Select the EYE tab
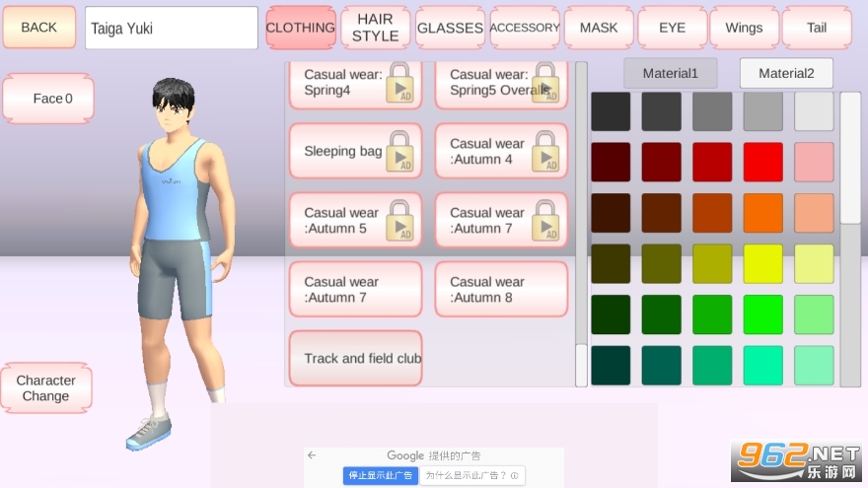The width and height of the screenshot is (868, 488). click(x=672, y=28)
